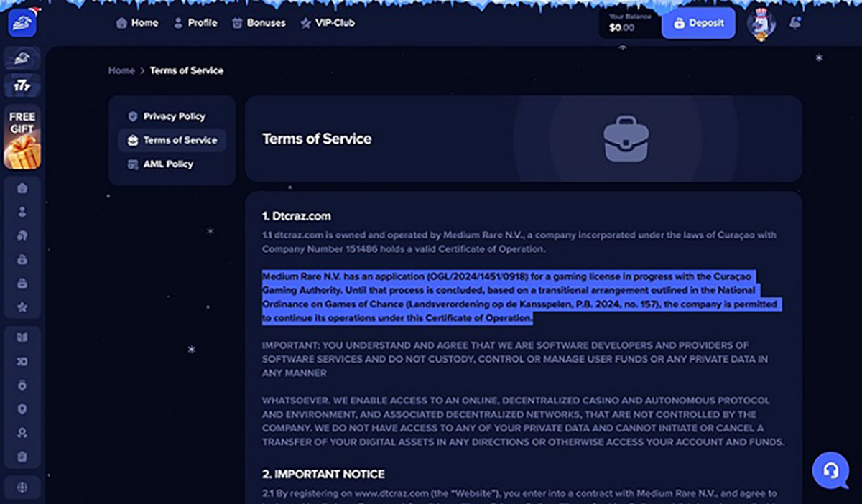Click the sidebar home icon
Image resolution: width=862 pixels, height=504 pixels.
coord(22,188)
